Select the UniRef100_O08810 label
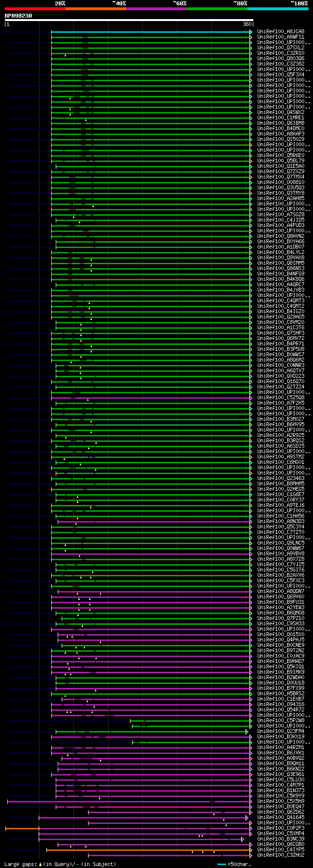 coord(281,183)
